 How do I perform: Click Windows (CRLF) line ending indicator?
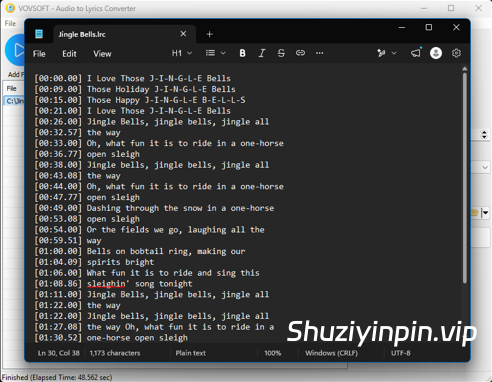pyautogui.click(x=331, y=353)
